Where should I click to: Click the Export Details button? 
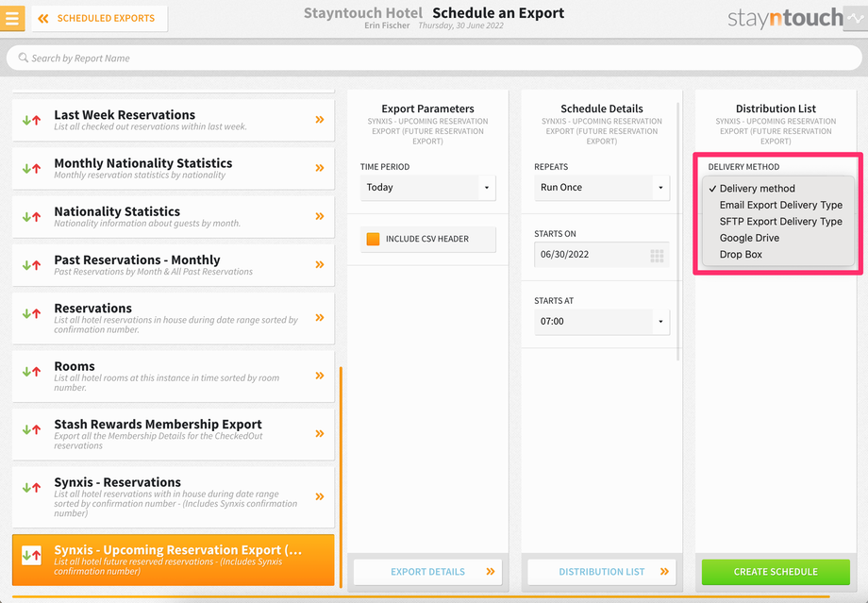428,572
